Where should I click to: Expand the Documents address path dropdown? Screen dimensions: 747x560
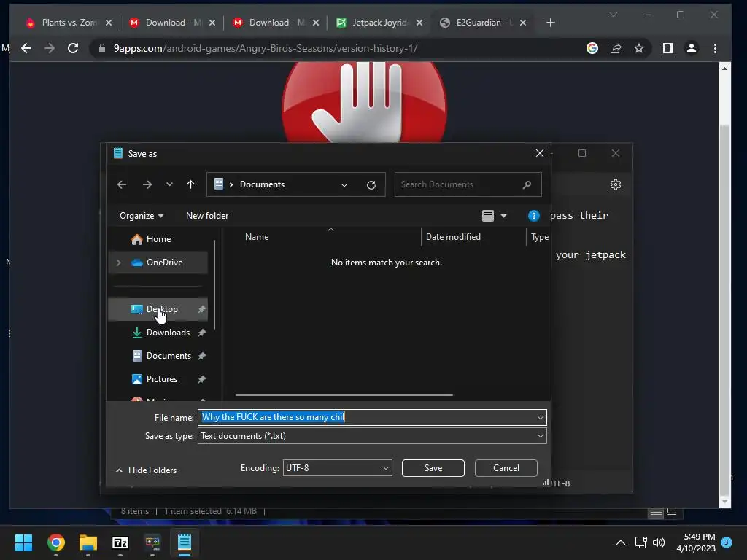point(344,184)
